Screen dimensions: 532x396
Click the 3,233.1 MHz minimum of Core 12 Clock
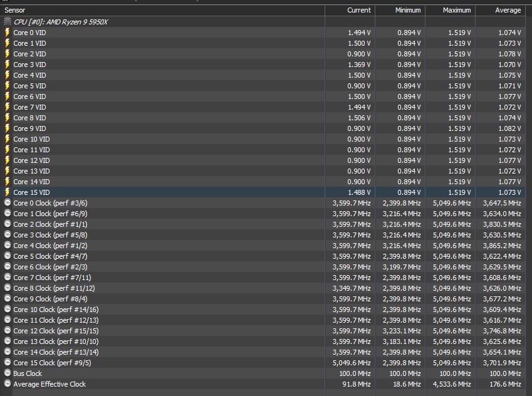click(x=402, y=331)
